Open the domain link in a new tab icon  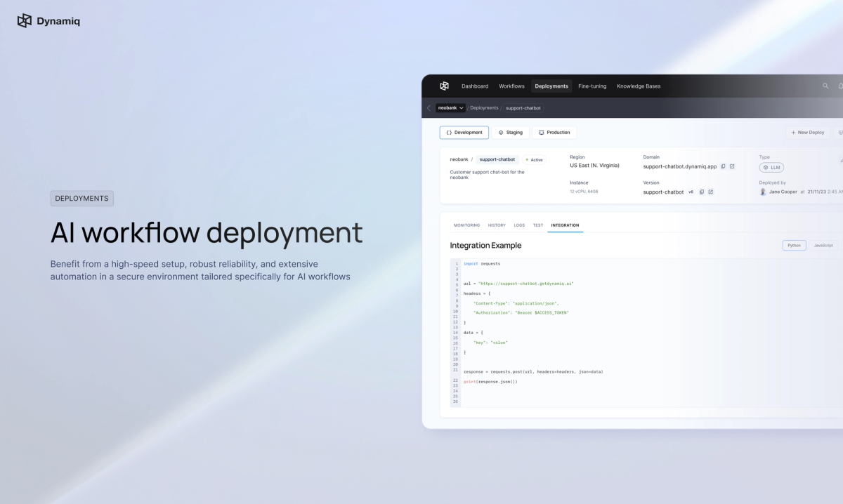coord(732,166)
